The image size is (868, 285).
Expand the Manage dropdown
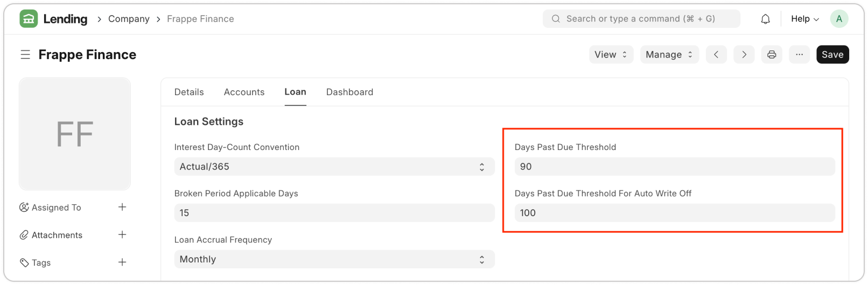pos(669,55)
